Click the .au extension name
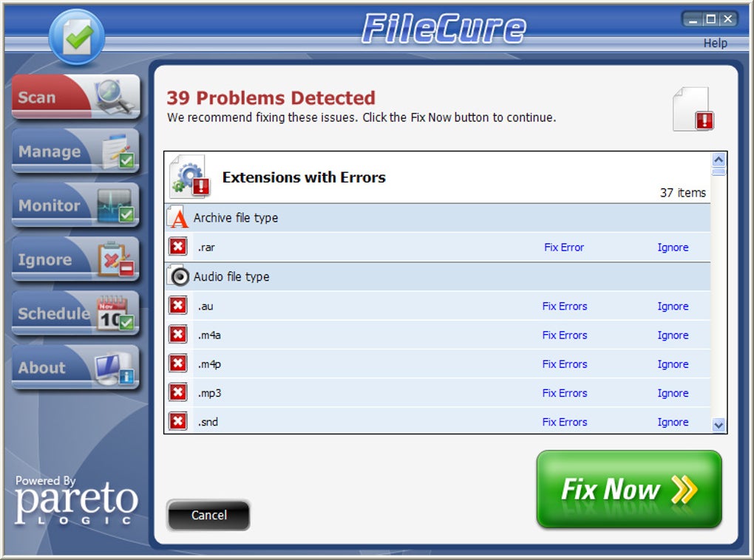 pyautogui.click(x=206, y=306)
